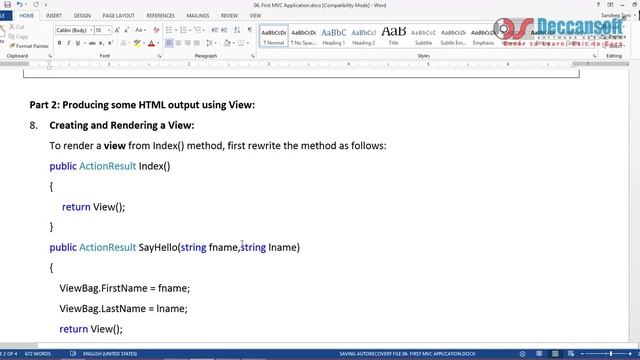Screen dimensions: 640x360
Task: Toggle Underline formatting
Action: (78, 43)
